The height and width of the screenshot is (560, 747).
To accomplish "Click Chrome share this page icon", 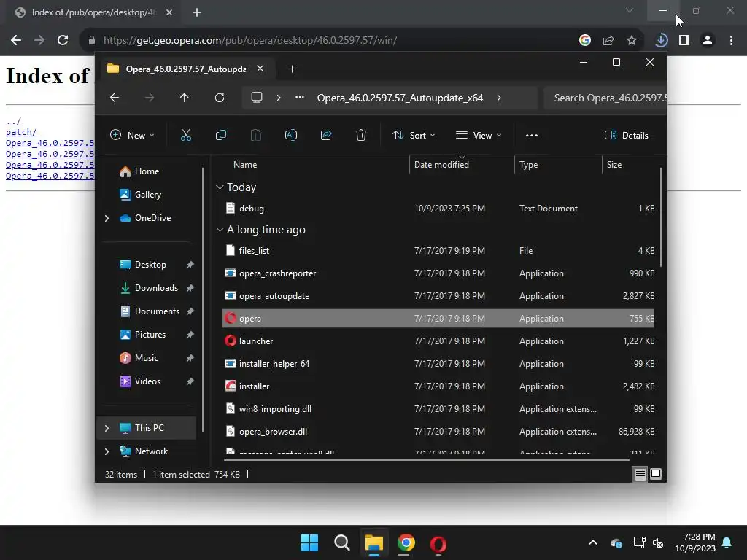I will click(608, 40).
